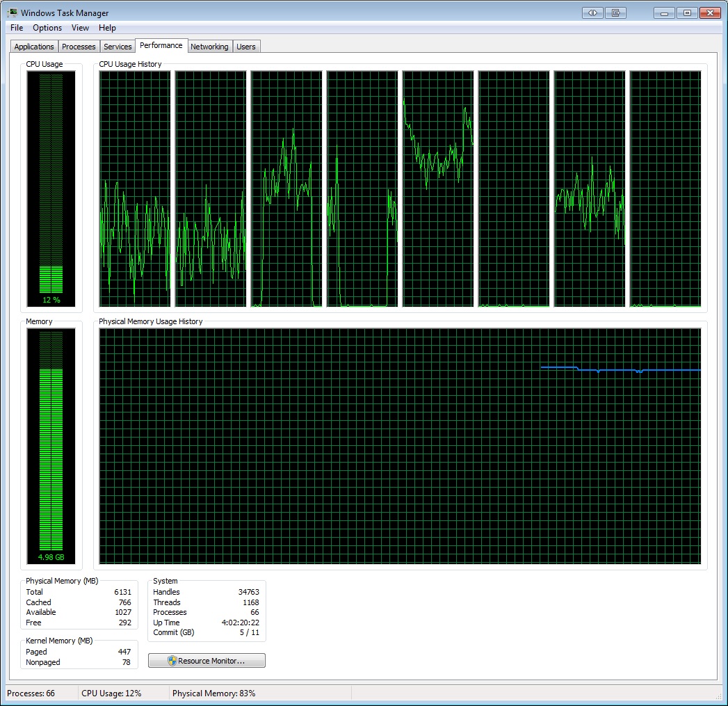Click the eighth CPU core history graph
Image resolution: width=728 pixels, height=706 pixels.
(665, 188)
